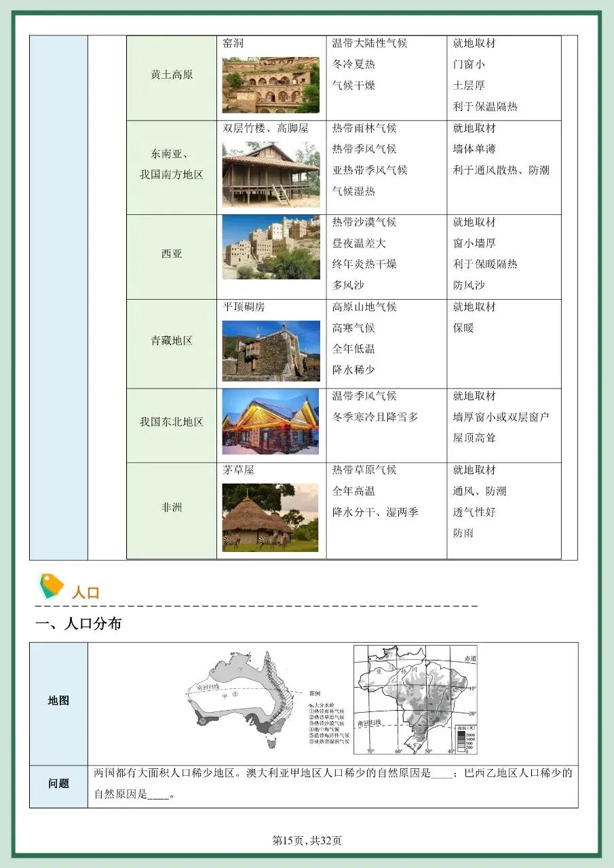Click the text 气候湿热
The height and width of the screenshot is (868, 614).
point(353,191)
